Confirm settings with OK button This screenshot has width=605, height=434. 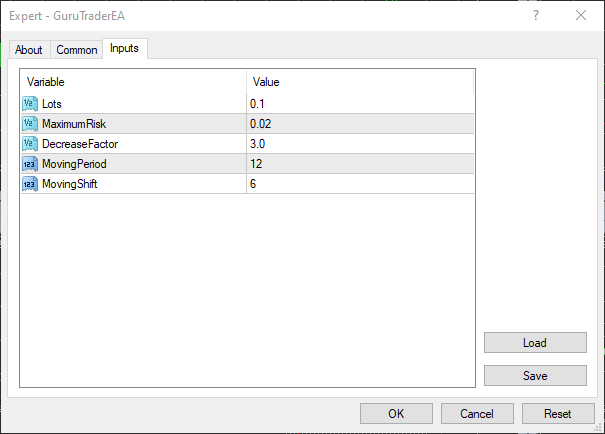coord(396,414)
